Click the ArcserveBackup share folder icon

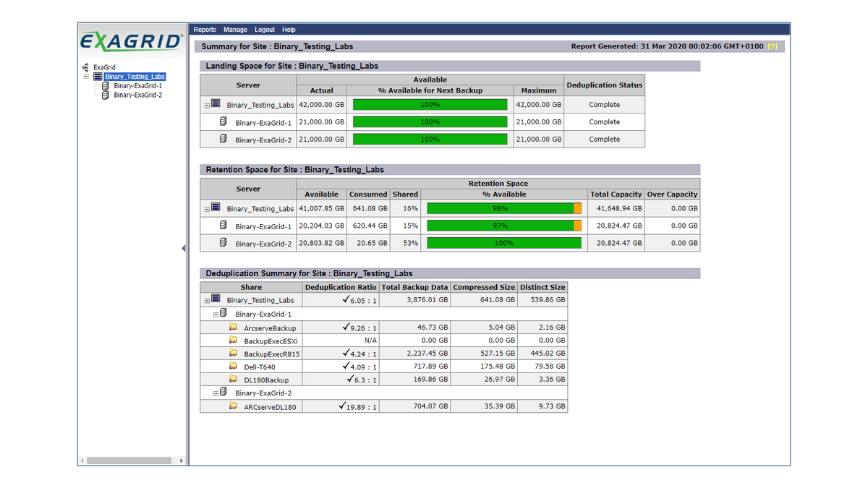click(234, 327)
